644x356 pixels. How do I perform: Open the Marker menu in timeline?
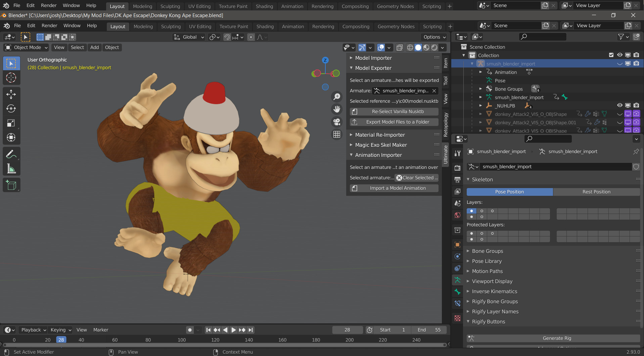point(101,330)
